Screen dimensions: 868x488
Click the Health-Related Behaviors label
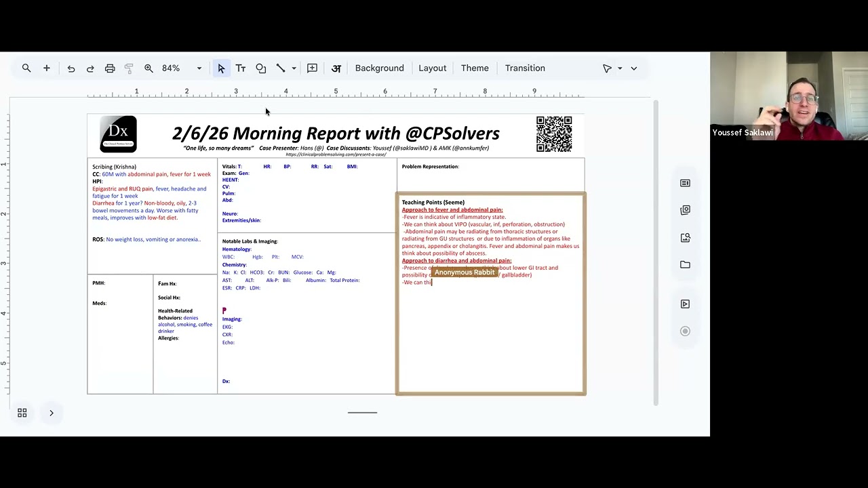[x=175, y=314]
